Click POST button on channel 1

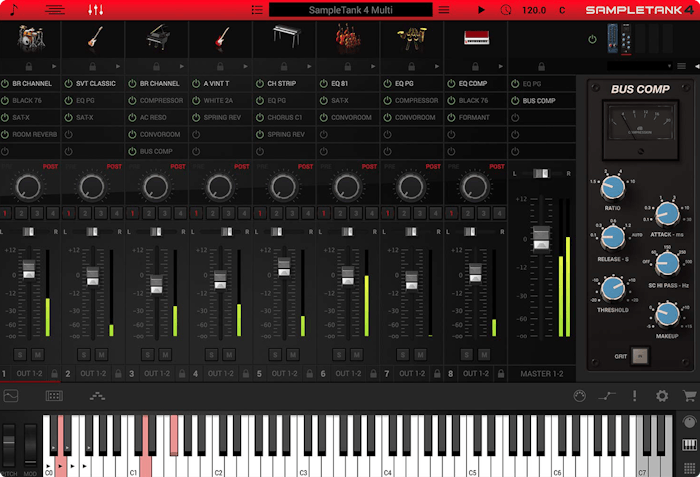pyautogui.click(x=50, y=167)
